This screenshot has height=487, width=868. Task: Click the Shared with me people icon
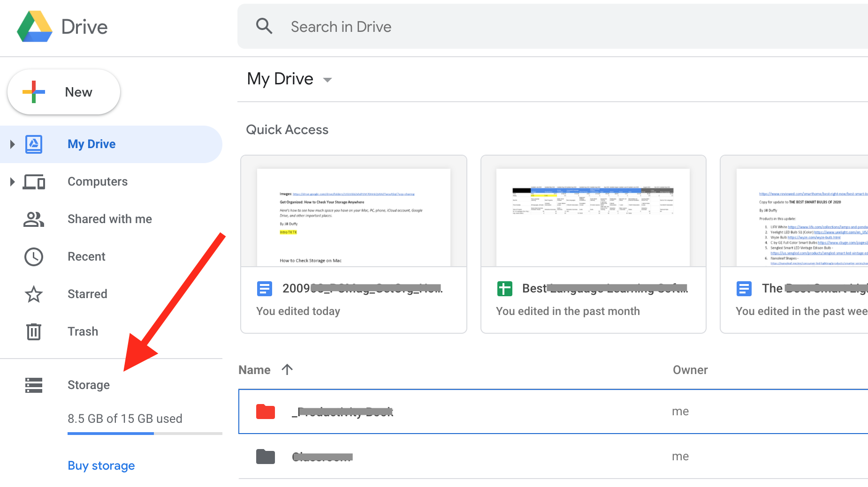pyautogui.click(x=34, y=219)
